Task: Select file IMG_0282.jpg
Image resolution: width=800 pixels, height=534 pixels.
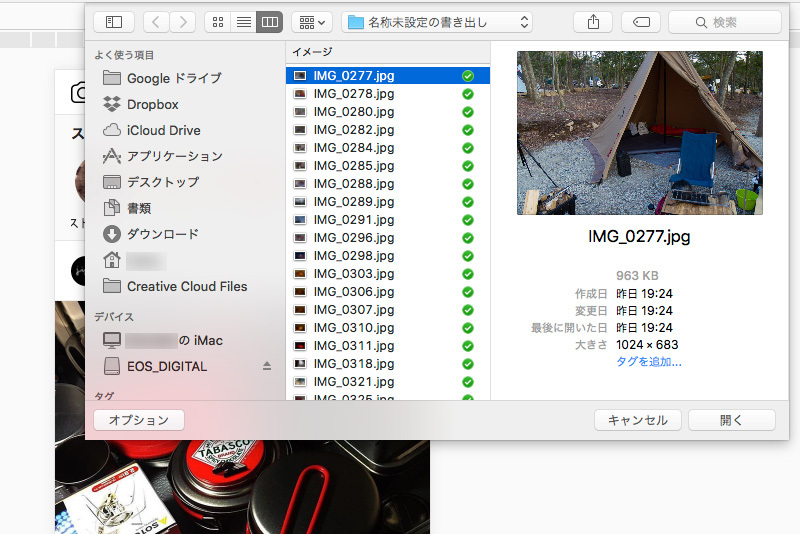Action: tap(388, 130)
